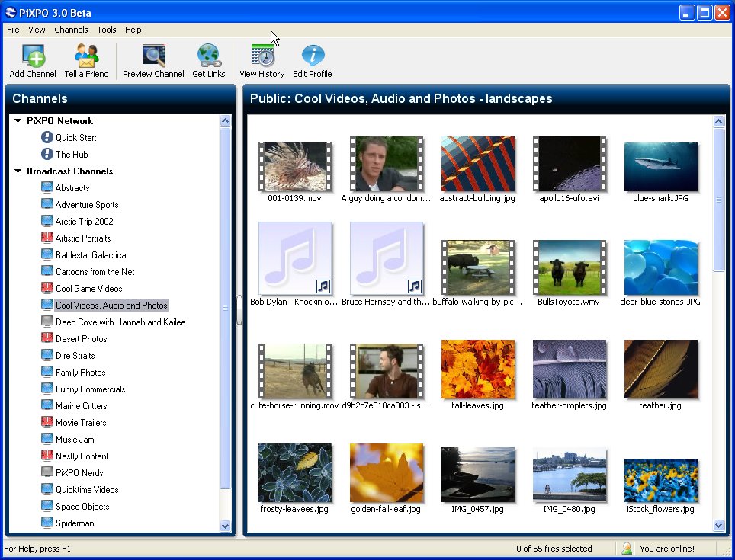Screen dimensions: 735x560
Task: Click the fall-leaves.jpg thumbnail
Action: coord(477,370)
